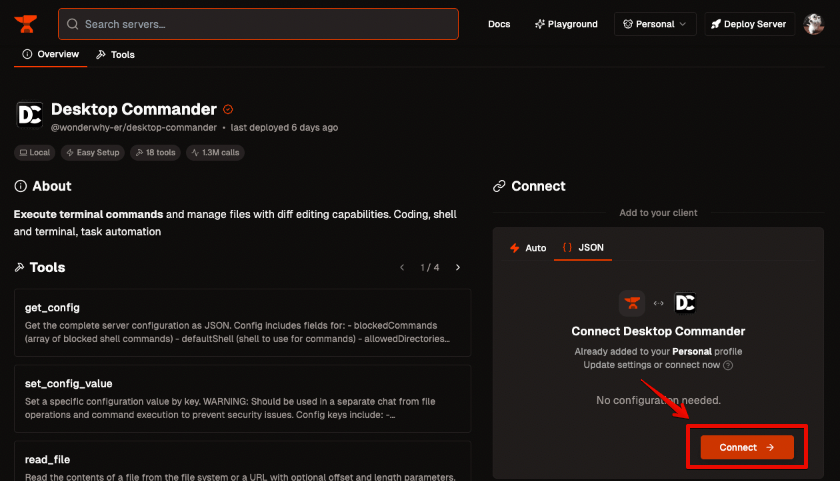The image size is (840, 481).
Task: Click the 1.3M calls badge
Action: coord(215,153)
